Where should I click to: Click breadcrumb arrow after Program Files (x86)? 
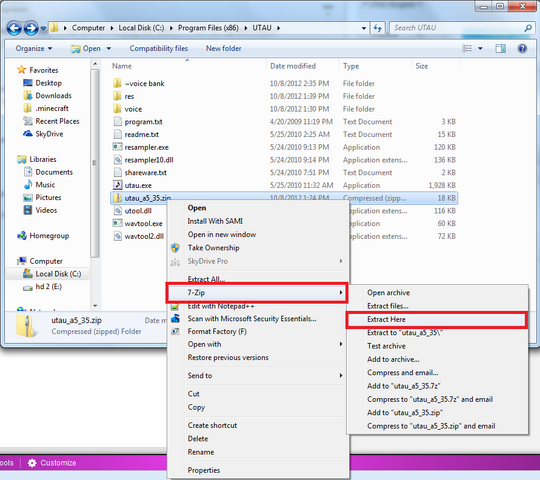coord(246,28)
